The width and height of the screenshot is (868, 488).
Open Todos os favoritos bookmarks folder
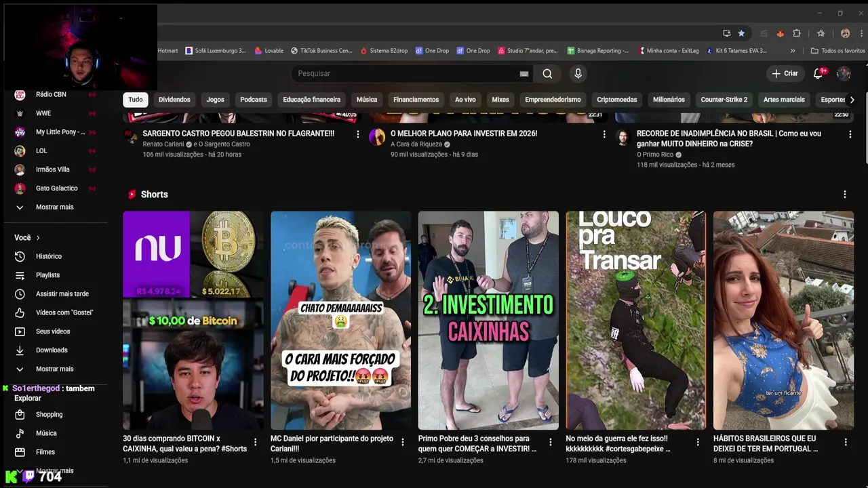coord(838,51)
